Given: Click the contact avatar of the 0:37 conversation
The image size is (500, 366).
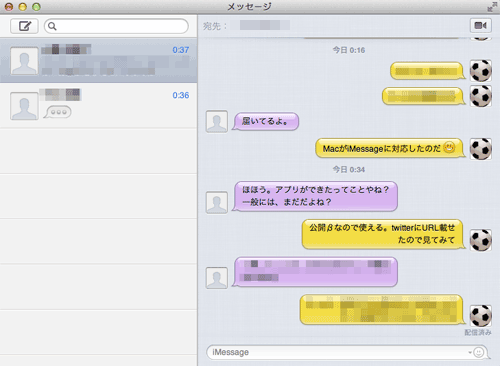Looking at the screenshot, I should (x=24, y=61).
